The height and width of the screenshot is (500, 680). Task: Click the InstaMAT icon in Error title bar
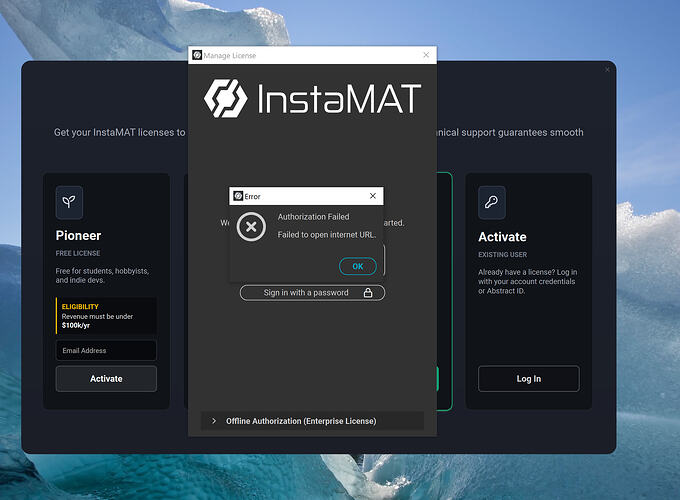click(x=238, y=196)
